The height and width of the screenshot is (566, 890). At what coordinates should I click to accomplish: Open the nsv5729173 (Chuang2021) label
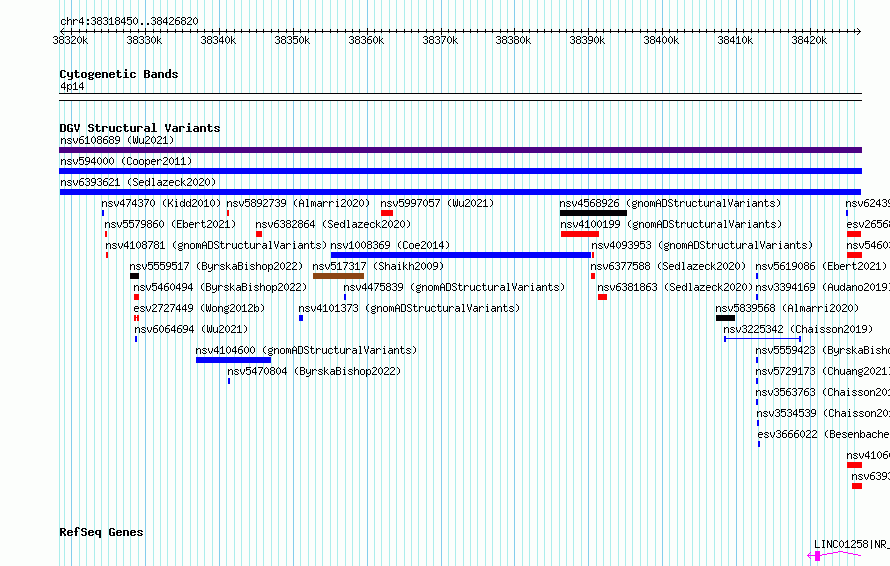[822, 371]
